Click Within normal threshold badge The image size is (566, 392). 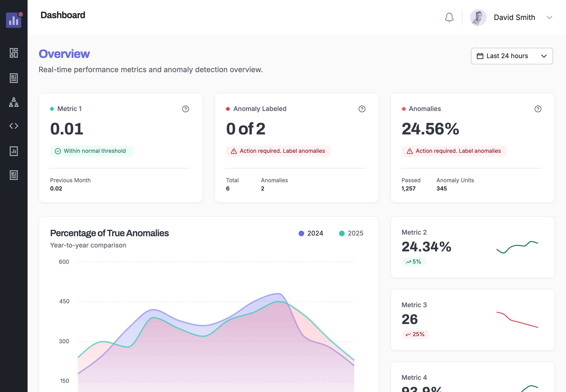point(92,151)
